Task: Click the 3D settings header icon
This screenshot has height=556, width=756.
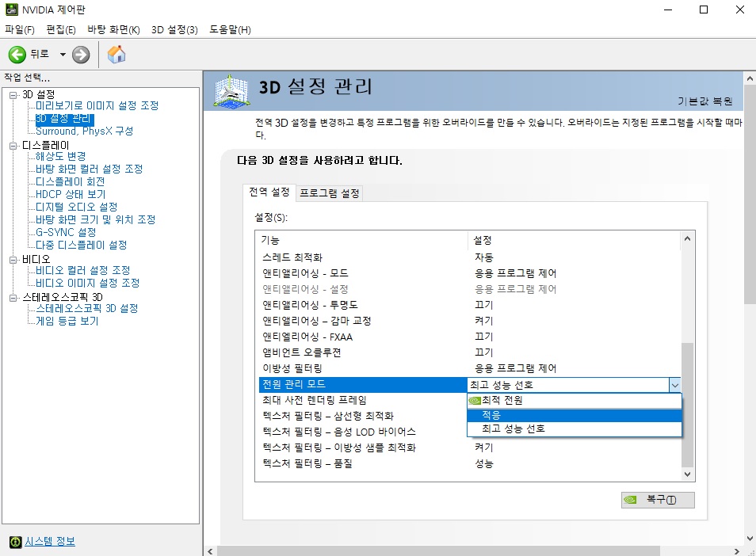Action: pos(232,91)
